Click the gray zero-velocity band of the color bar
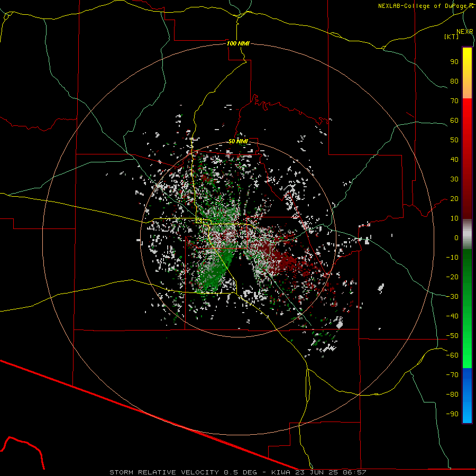Screen dimensions: 476x476 click(467, 234)
